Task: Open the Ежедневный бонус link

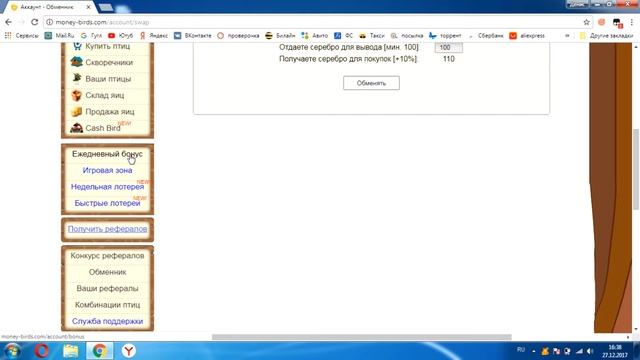Action: pyautogui.click(x=107, y=154)
